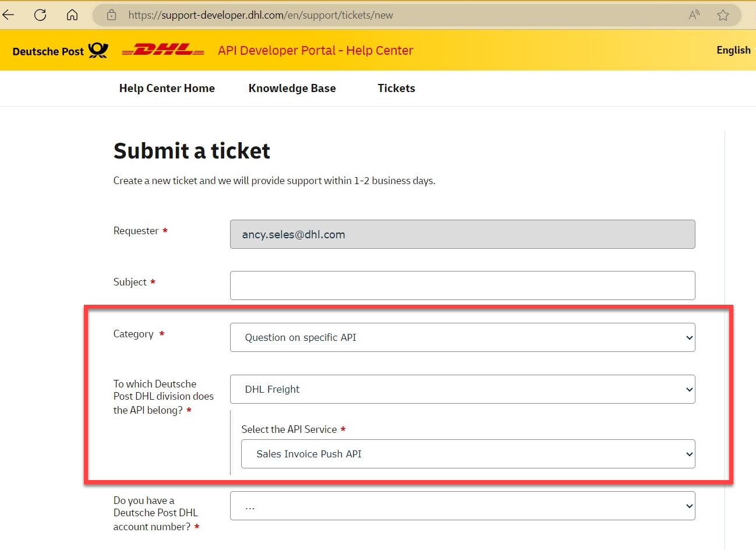Click the Requester email field
This screenshot has height=550, width=756.
[462, 234]
